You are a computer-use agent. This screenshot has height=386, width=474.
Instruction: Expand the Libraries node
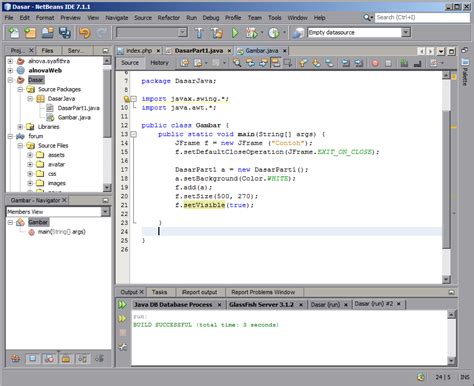coord(20,127)
